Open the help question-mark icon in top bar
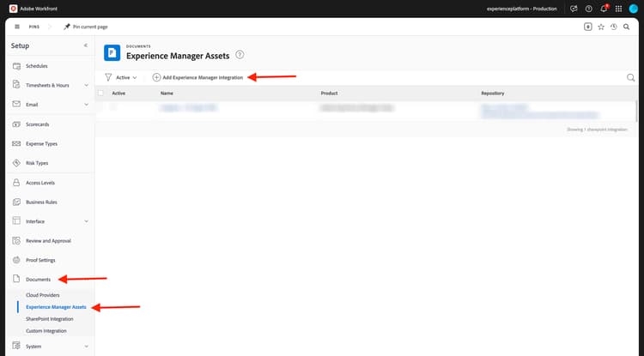The width and height of the screenshot is (644, 356). 588,9
